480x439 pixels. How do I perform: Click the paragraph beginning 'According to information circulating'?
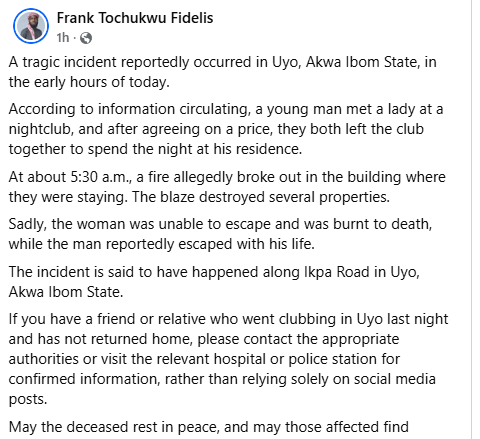(226, 129)
